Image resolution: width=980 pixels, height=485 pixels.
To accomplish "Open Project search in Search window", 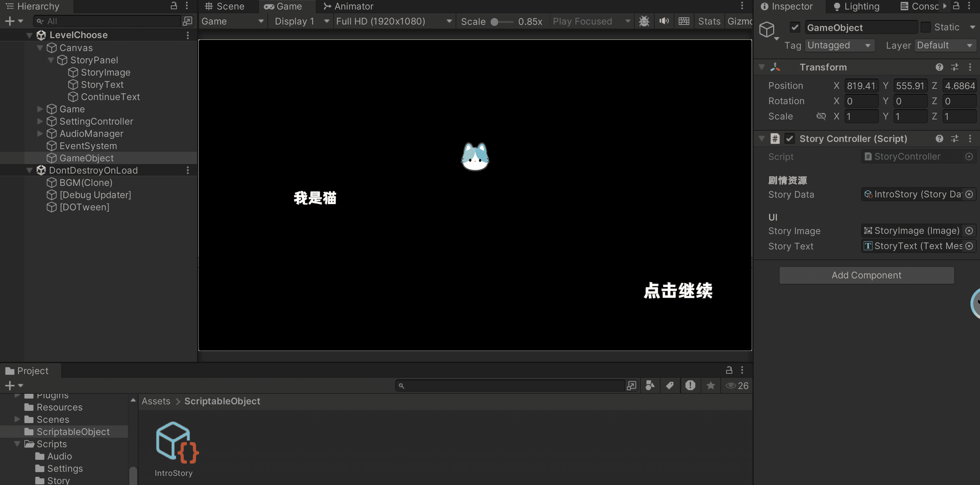I will pos(631,386).
